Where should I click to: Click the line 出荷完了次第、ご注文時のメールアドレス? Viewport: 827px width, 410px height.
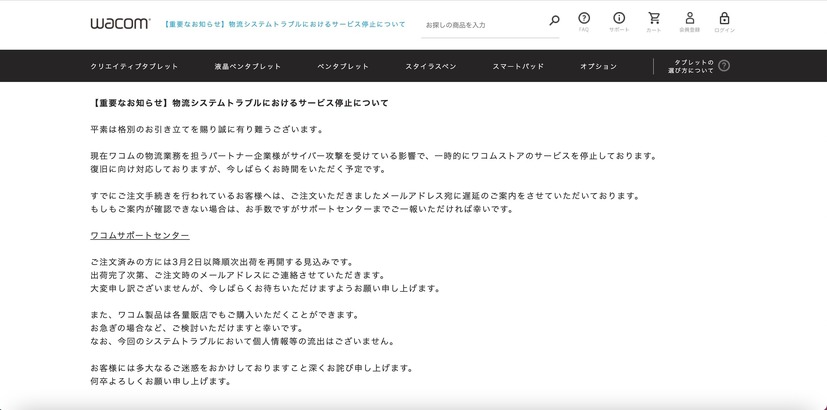pos(238,275)
